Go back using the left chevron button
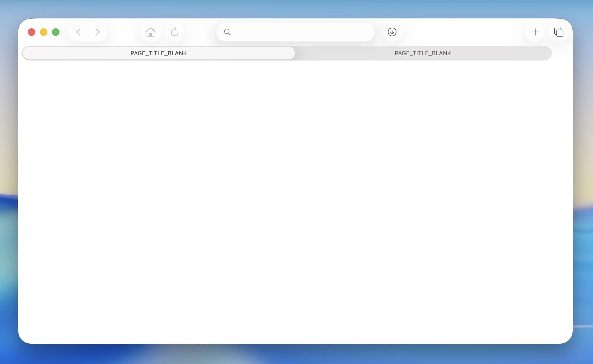593x364 pixels. 78,32
